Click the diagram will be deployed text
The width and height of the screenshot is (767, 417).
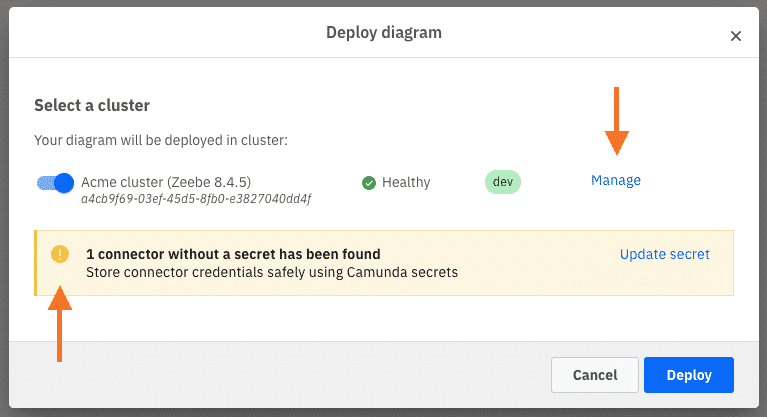click(161, 140)
